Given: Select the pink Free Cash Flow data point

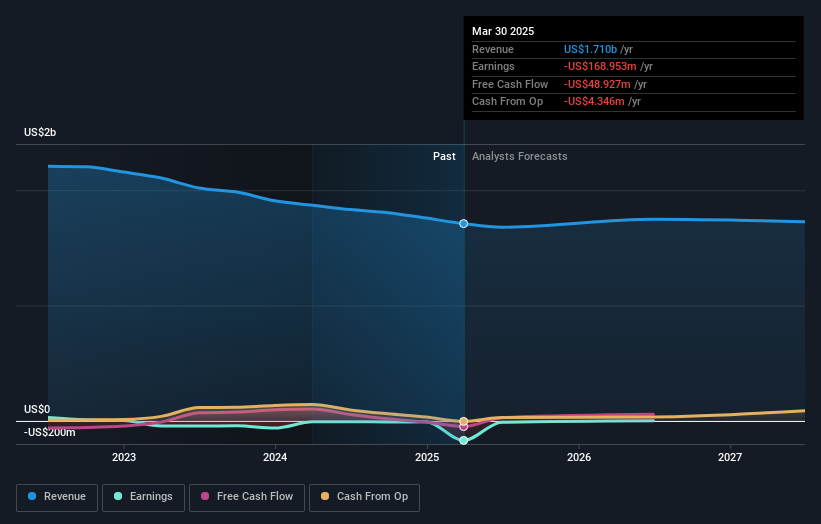Looking at the screenshot, I should coord(463,427).
